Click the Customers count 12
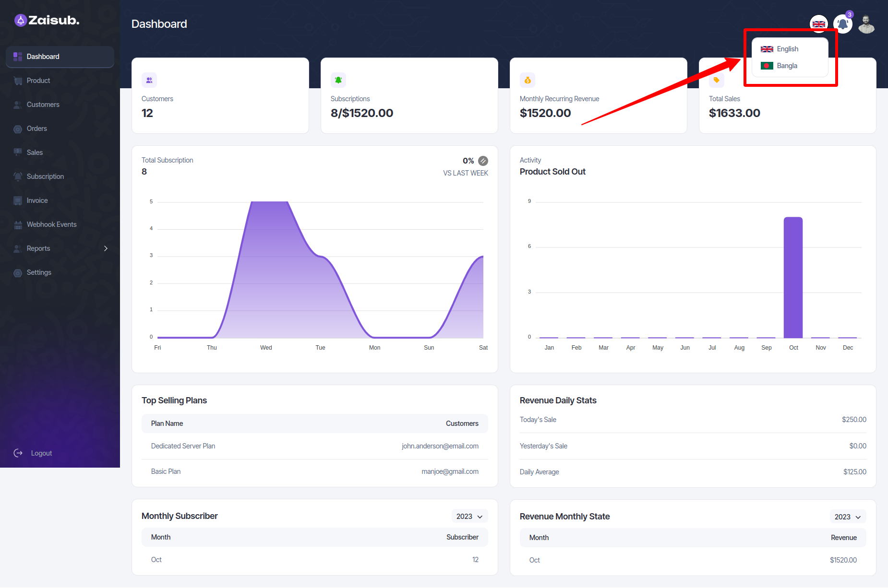The height and width of the screenshot is (588, 888). point(147,113)
